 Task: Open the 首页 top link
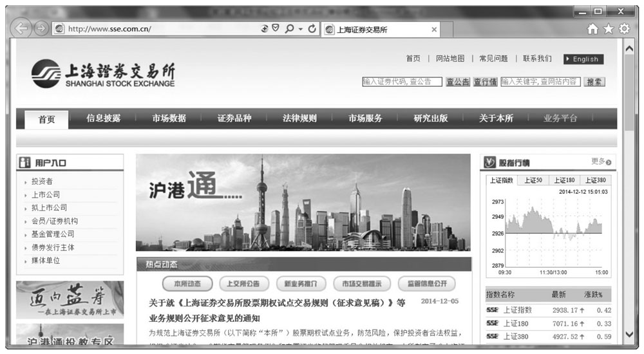click(413, 59)
